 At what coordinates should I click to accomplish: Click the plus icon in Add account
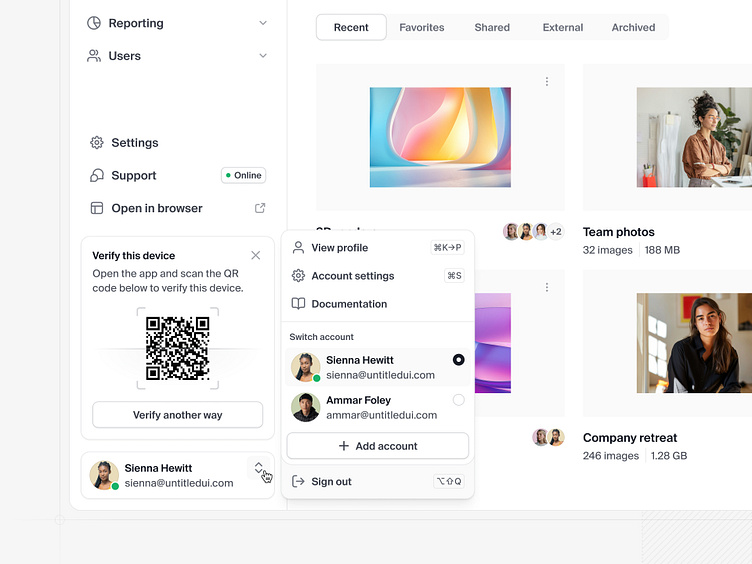point(344,446)
